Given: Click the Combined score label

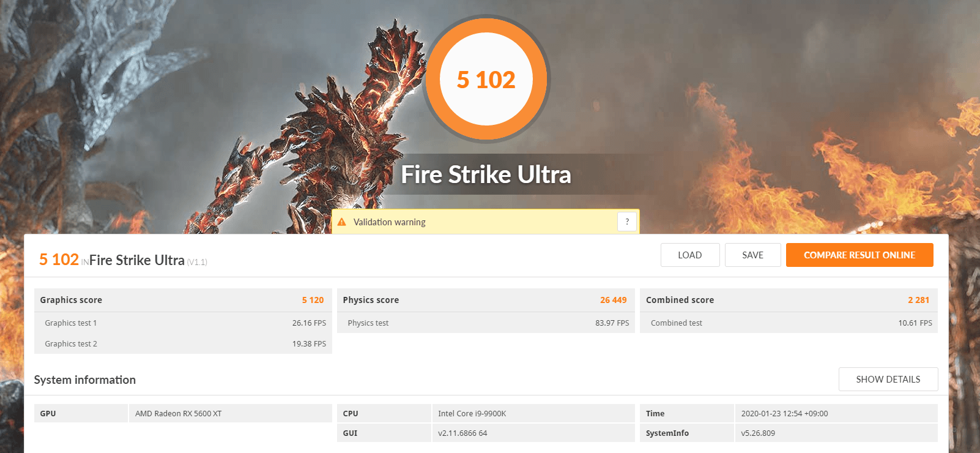Looking at the screenshot, I should click(680, 300).
